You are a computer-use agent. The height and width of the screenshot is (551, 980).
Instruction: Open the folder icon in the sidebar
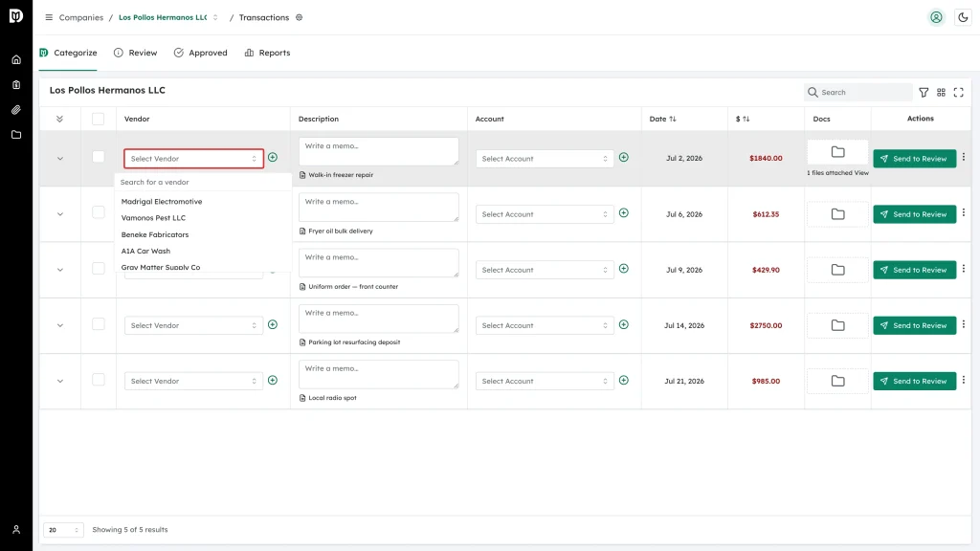(x=16, y=135)
